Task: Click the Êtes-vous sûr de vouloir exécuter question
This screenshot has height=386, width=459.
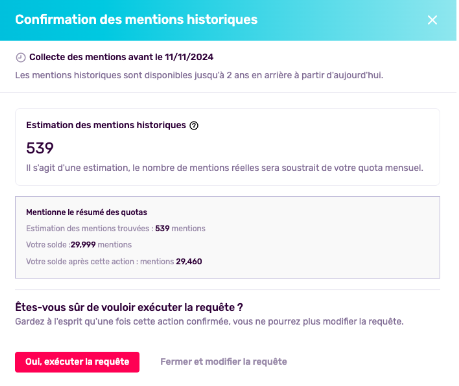Action: (129, 307)
